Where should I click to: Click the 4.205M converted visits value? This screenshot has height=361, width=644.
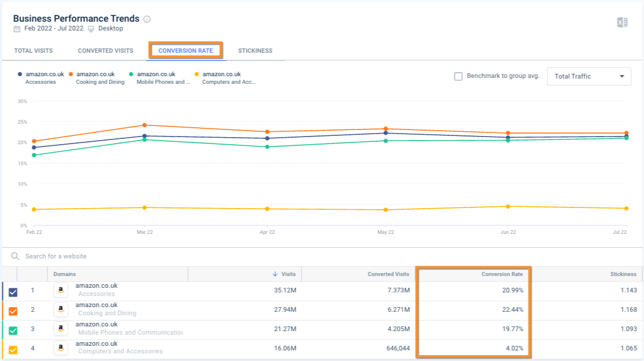click(399, 329)
